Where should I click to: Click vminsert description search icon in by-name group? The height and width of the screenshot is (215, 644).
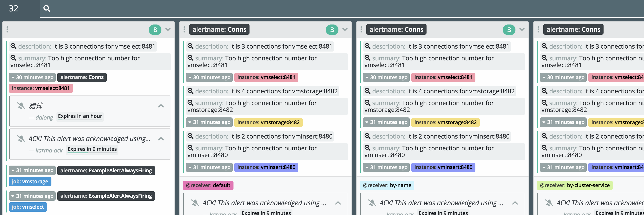click(368, 136)
